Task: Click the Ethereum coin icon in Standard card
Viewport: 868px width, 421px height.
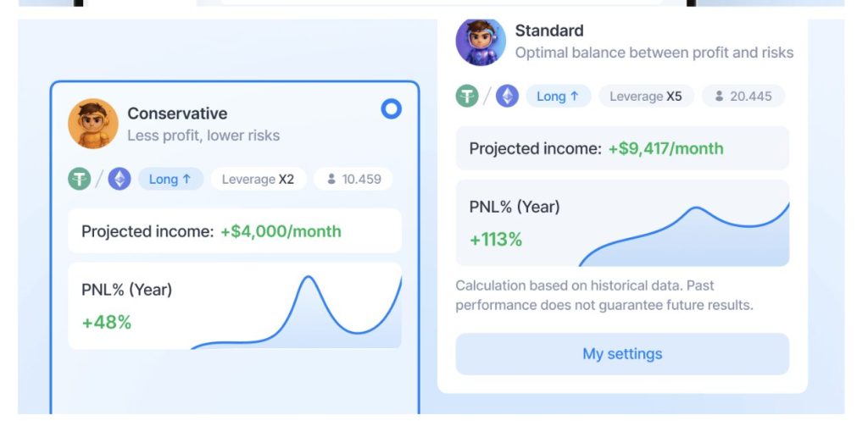Action: (507, 96)
